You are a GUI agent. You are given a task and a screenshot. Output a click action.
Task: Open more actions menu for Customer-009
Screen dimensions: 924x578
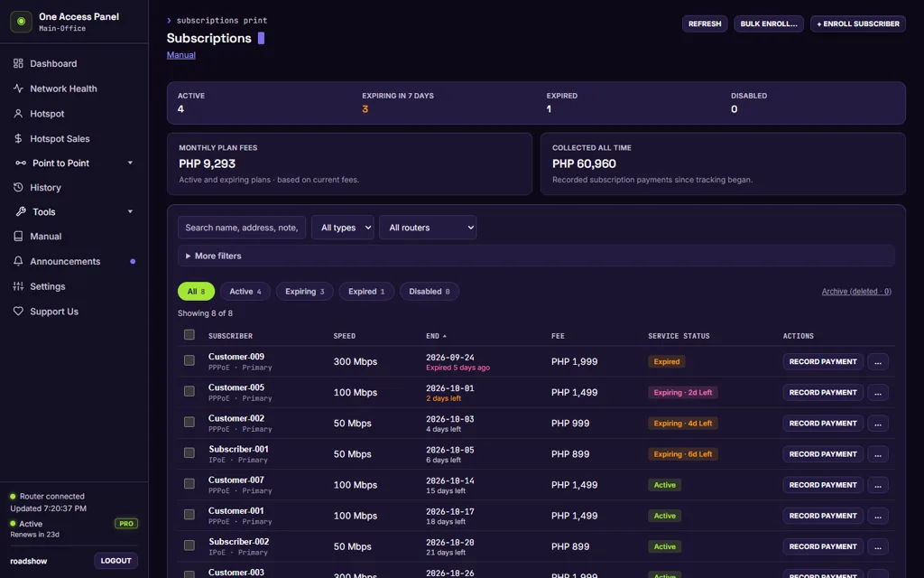[877, 361]
